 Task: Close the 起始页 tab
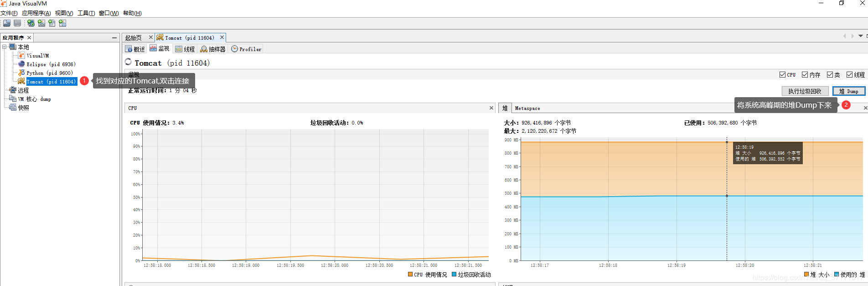[x=151, y=37]
